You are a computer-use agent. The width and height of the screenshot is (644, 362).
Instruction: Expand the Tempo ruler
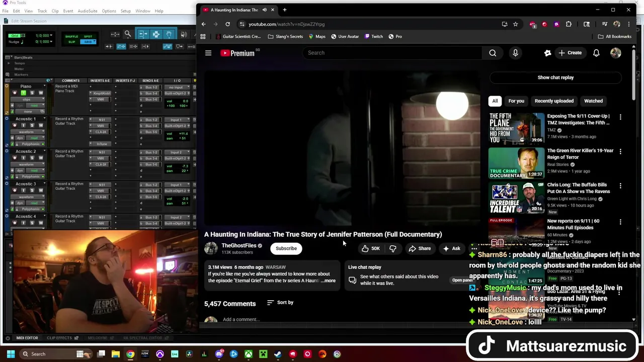pyautogui.click(x=9, y=63)
